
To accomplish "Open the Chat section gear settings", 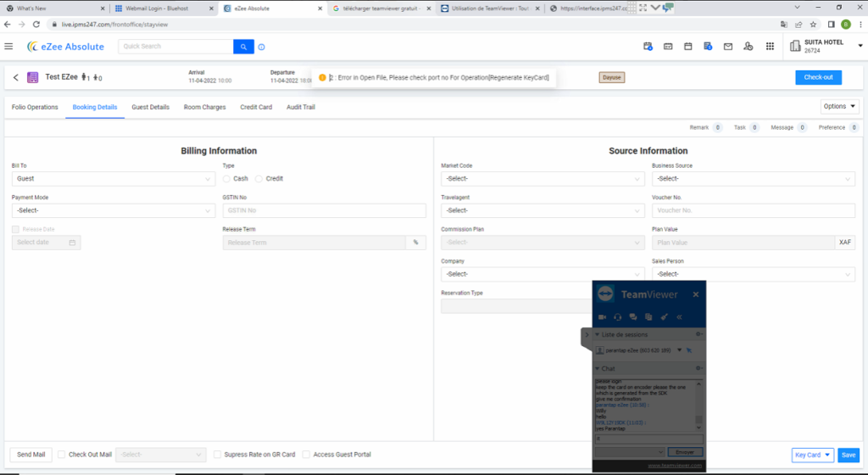I will [698, 368].
